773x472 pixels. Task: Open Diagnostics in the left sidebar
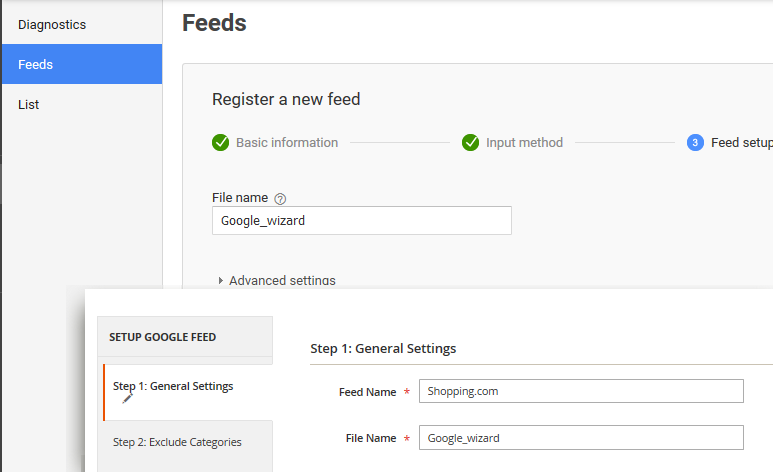tap(52, 24)
